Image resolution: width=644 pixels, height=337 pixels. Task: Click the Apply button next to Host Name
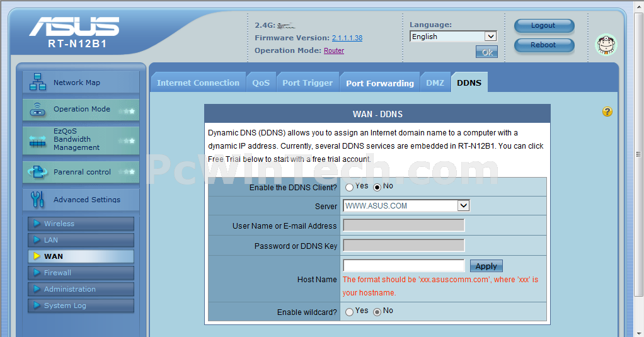486,266
